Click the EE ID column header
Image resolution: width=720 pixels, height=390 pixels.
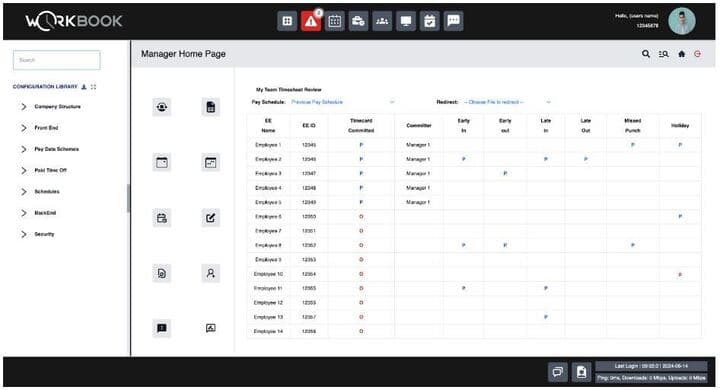pos(309,125)
